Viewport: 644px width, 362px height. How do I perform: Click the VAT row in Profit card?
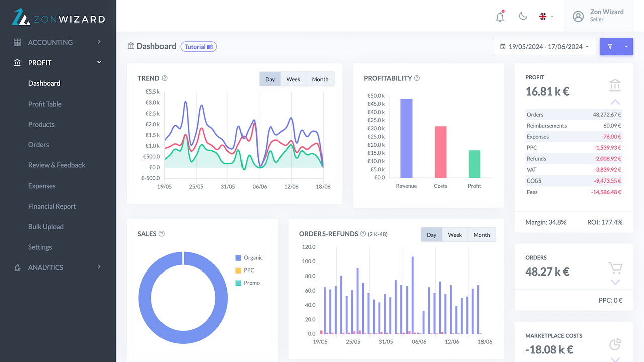(574, 170)
